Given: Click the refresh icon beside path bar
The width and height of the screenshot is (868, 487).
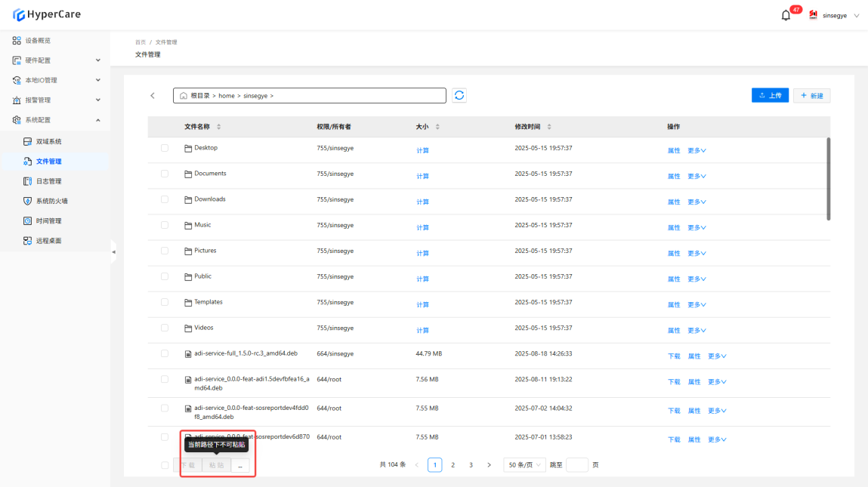Looking at the screenshot, I should [459, 96].
